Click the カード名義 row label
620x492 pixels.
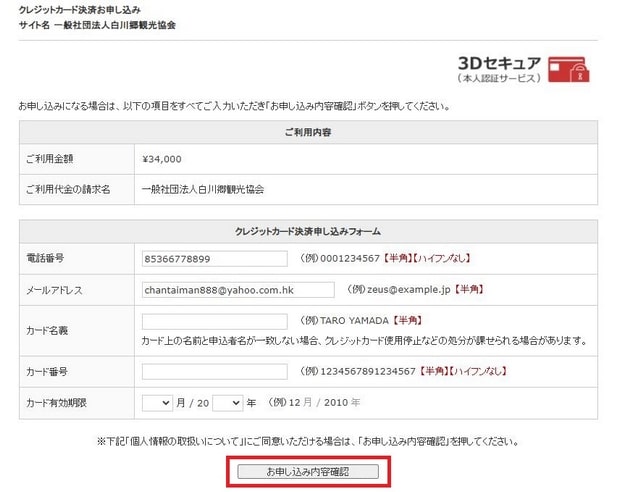click(x=46, y=330)
